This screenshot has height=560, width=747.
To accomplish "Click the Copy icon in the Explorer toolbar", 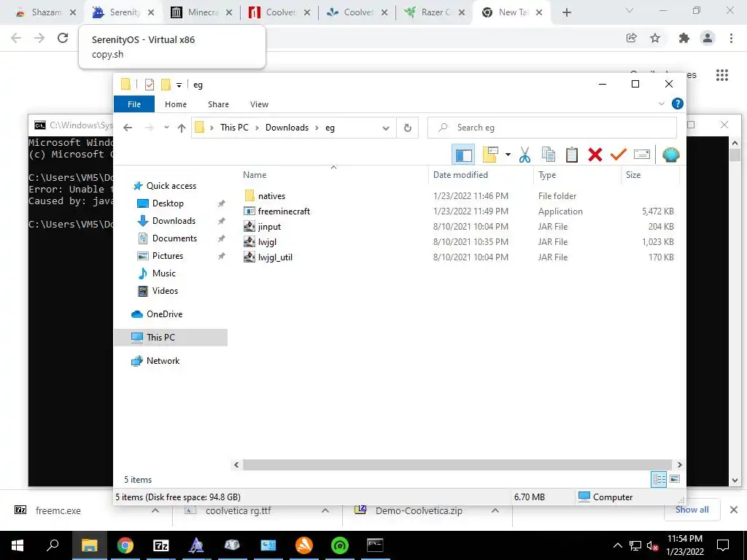I will tap(549, 155).
